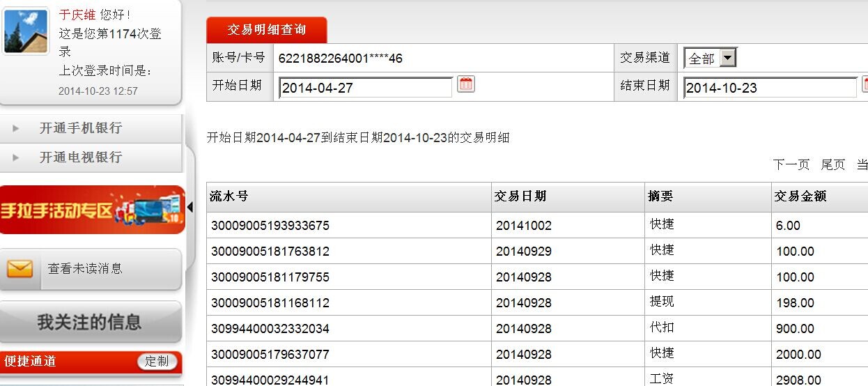Select transaction number 30009005181763812

pyautogui.click(x=270, y=252)
